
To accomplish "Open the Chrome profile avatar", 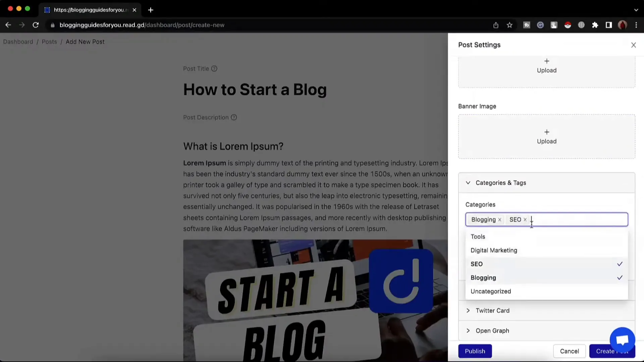I will pyautogui.click(x=623, y=25).
